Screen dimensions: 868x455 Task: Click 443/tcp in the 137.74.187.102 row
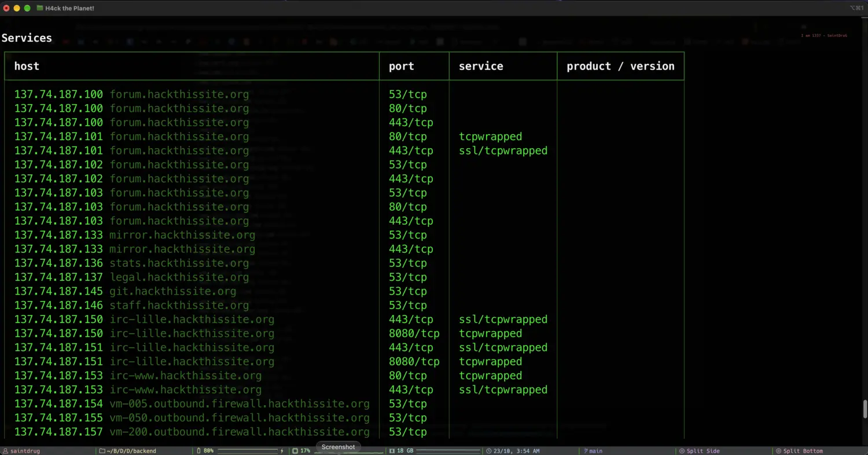(x=411, y=179)
